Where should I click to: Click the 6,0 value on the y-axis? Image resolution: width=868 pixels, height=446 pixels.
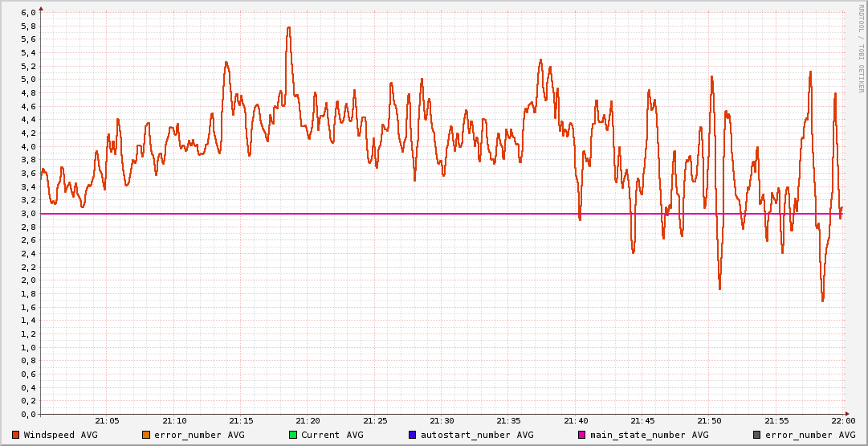pyautogui.click(x=27, y=13)
